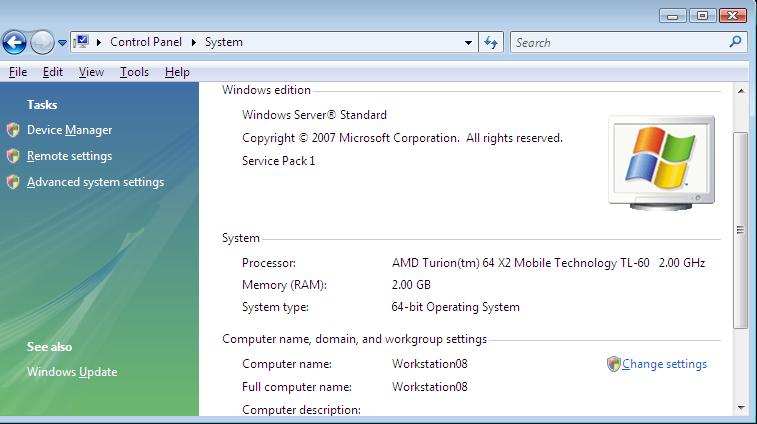Click the 2.00 GB memory value
The height and width of the screenshot is (424, 757).
pyautogui.click(x=411, y=285)
